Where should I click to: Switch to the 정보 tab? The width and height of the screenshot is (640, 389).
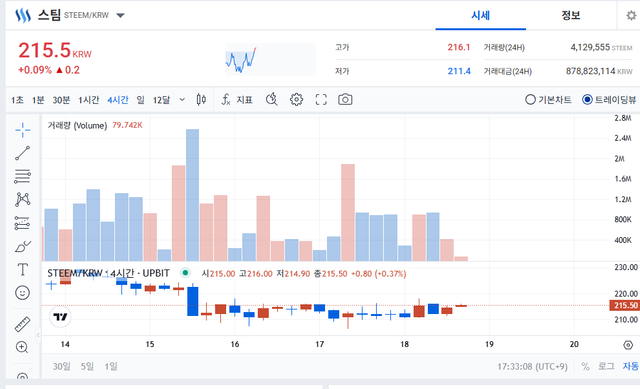pos(571,16)
